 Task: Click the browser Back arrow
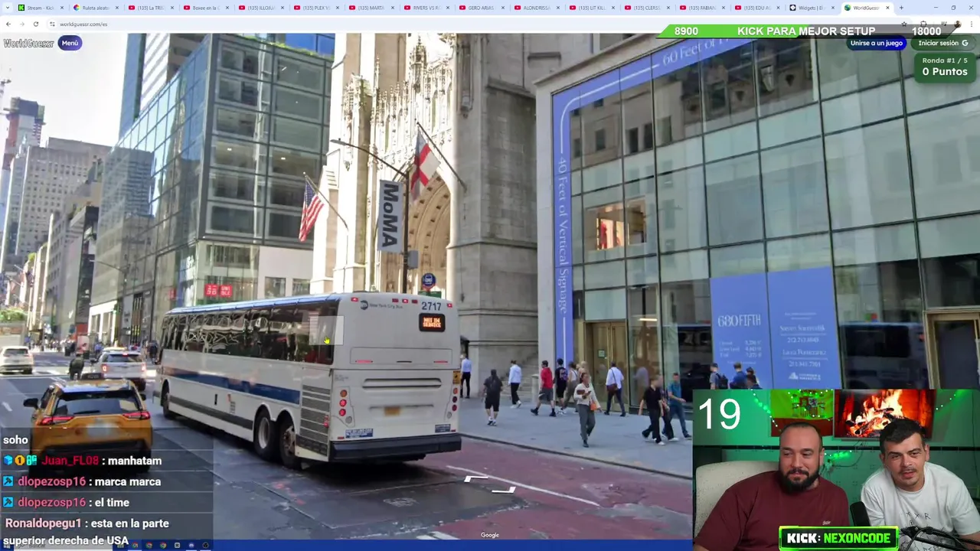(x=8, y=24)
